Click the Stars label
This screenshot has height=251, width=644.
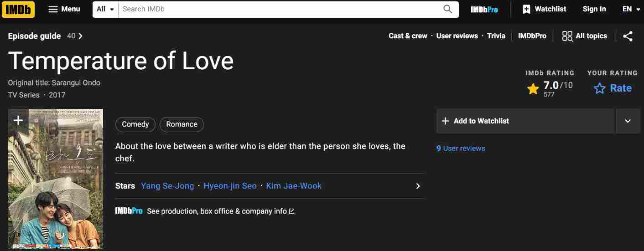(125, 186)
